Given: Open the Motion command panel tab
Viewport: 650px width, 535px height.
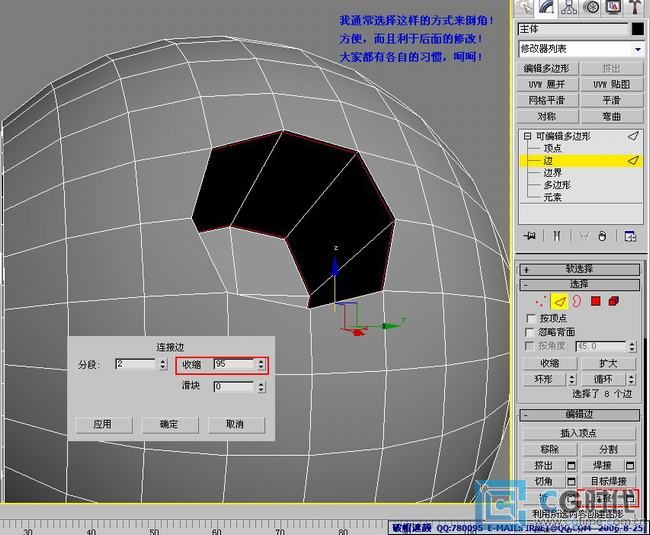Looking at the screenshot, I should tap(591, 7).
